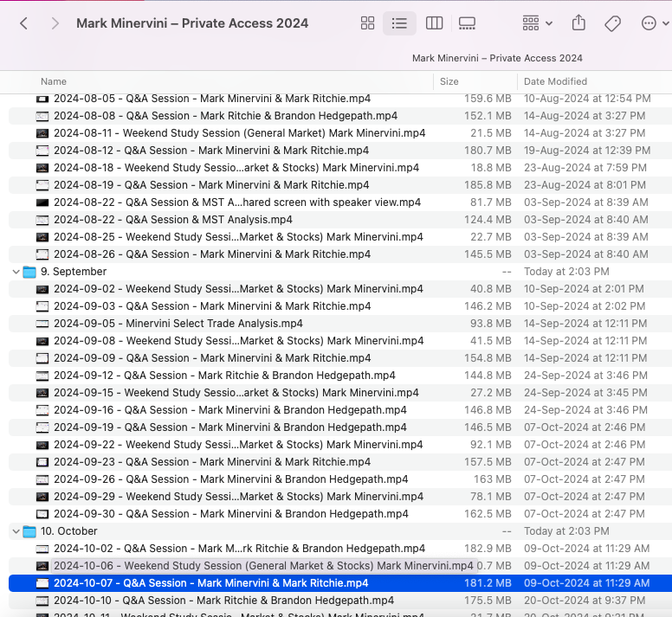Screen dimensions: 672x617
Task: Sort files by the Name column
Action: tap(54, 81)
